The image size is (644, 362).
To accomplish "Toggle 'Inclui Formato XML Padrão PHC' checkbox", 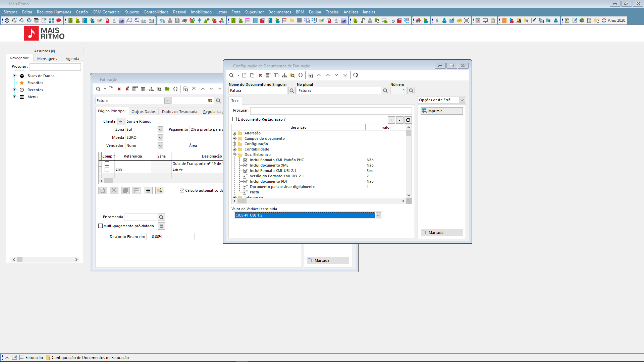I will click(x=246, y=160).
